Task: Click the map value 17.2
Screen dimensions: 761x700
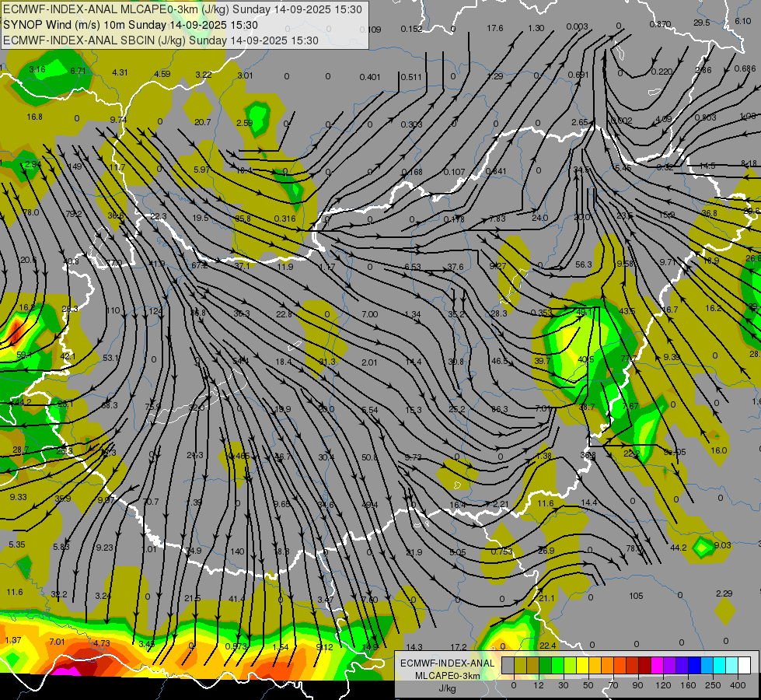Action: (x=459, y=646)
